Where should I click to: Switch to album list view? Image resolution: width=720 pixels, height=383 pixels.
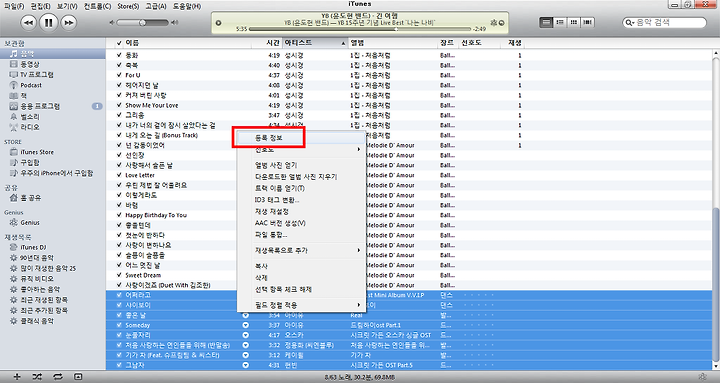coord(560,22)
